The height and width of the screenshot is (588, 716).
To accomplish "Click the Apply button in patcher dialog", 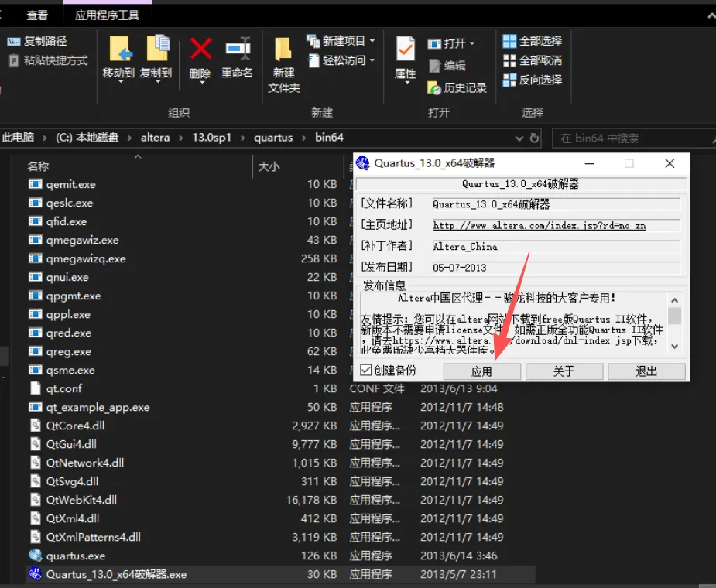I will click(481, 371).
